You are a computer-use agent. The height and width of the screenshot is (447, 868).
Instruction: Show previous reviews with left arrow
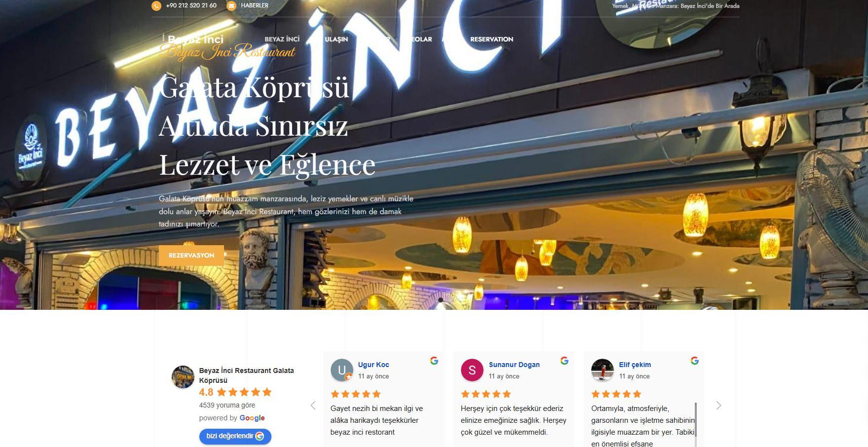click(x=313, y=406)
